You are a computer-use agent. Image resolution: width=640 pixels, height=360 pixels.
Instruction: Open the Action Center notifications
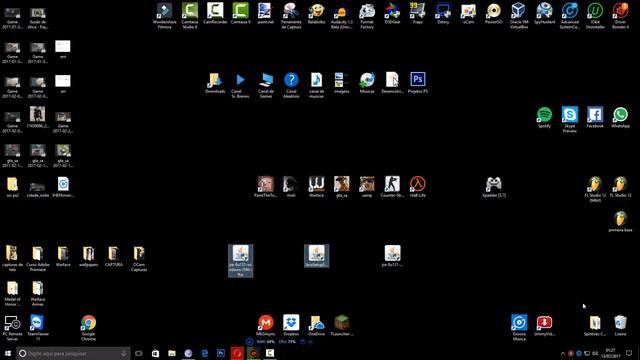[x=629, y=353]
